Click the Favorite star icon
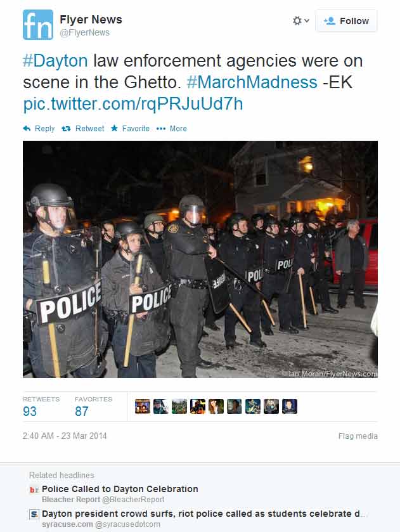Image resolution: width=400 pixels, height=532 pixels. coord(114,128)
